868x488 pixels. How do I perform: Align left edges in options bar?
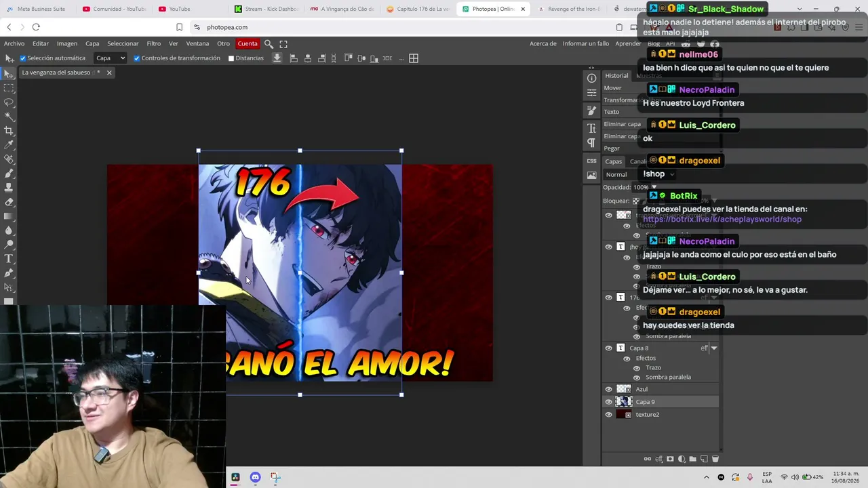[x=294, y=58]
